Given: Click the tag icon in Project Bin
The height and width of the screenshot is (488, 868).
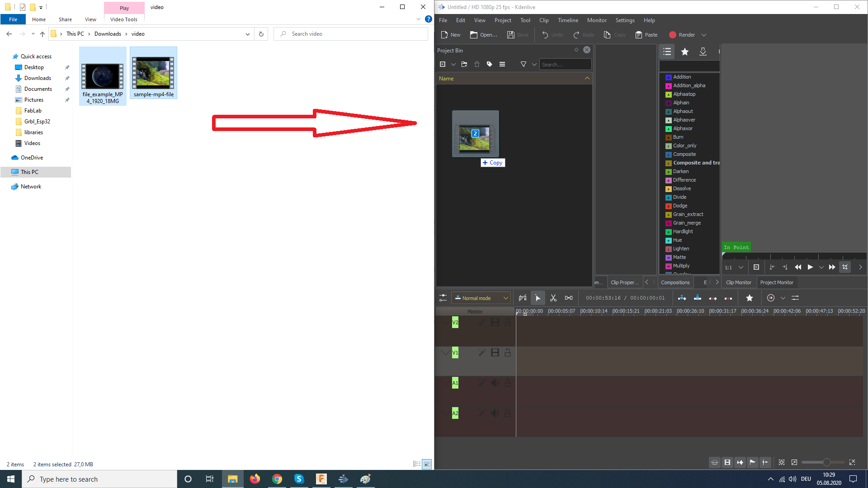Looking at the screenshot, I should point(489,65).
